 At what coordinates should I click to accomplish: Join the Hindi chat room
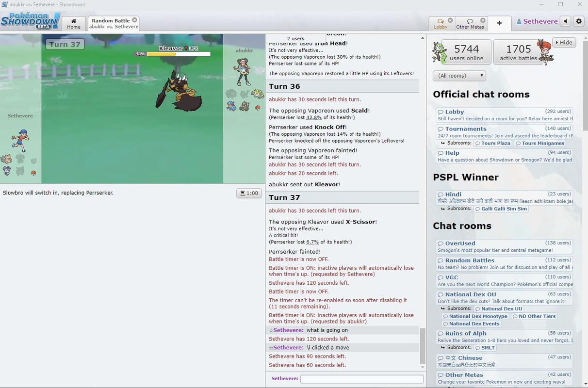pos(504,197)
